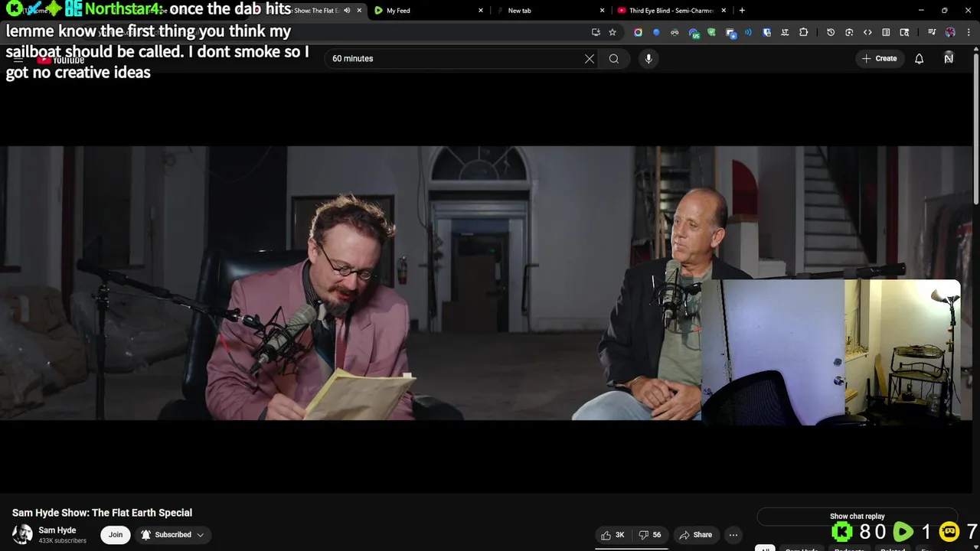Switch to the My Feed tab
980x551 pixels.
tap(429, 11)
